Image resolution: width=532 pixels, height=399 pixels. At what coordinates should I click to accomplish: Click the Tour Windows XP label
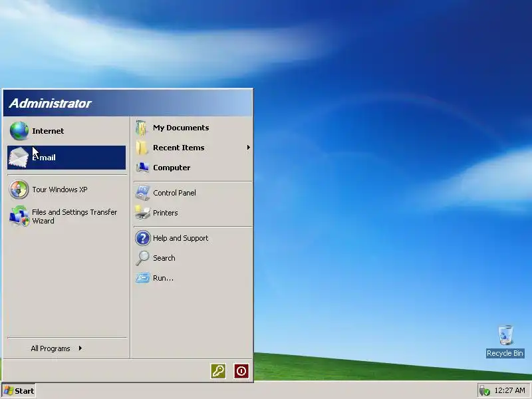click(x=60, y=190)
